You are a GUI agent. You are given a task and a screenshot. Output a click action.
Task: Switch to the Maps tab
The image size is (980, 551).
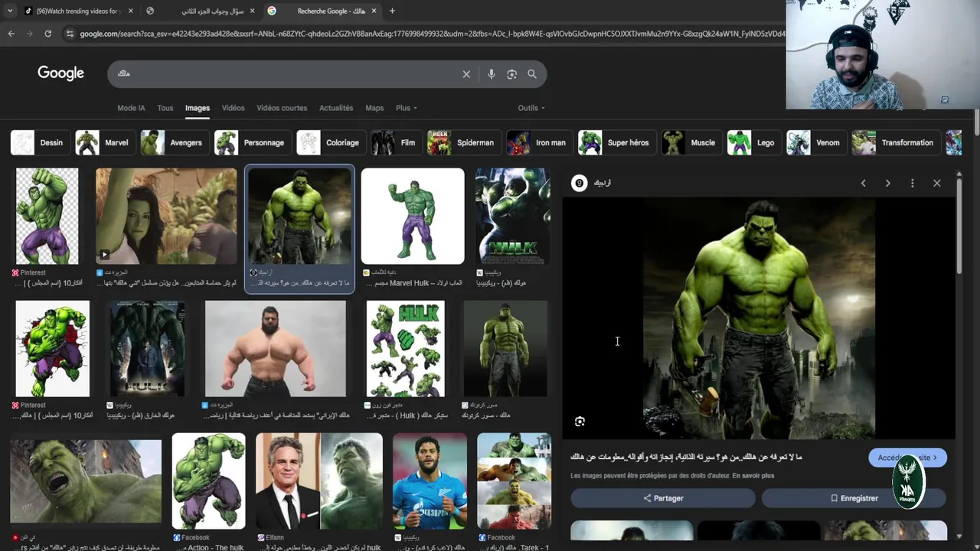pos(374,108)
